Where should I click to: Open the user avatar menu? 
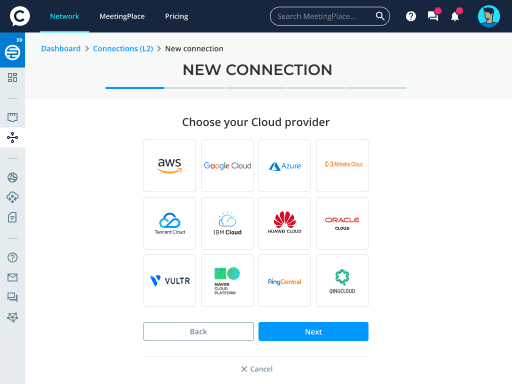pos(489,16)
